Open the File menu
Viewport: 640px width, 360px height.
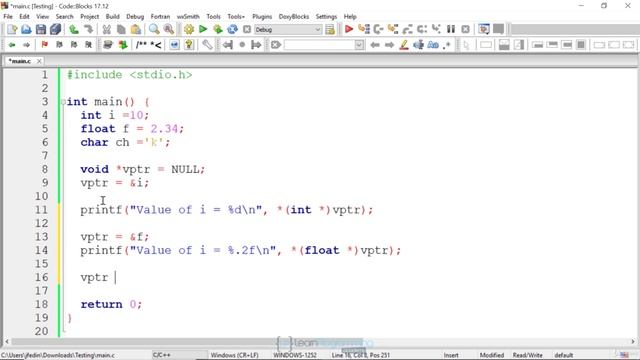[8, 17]
